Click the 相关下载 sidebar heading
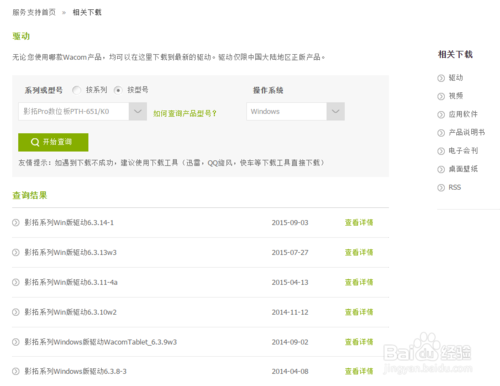Image resolution: width=500 pixels, height=386 pixels. click(455, 54)
